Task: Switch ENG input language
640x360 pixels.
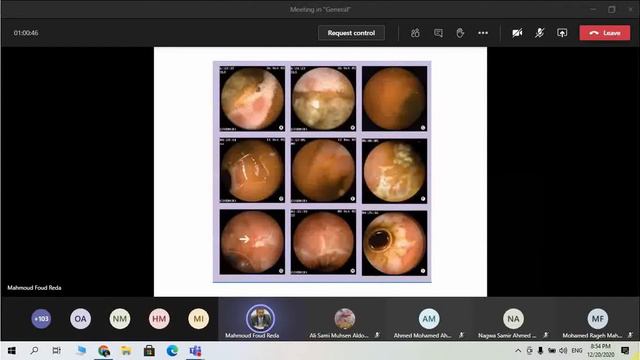Action: point(577,351)
